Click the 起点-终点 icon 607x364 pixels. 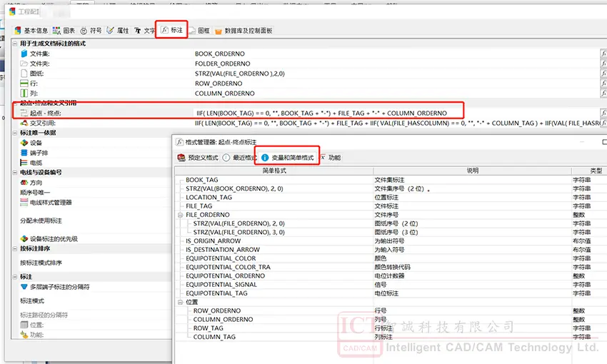point(24,113)
